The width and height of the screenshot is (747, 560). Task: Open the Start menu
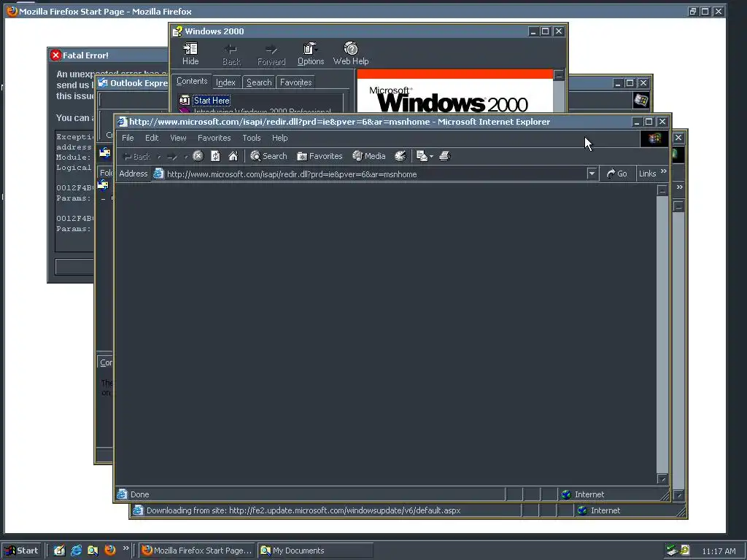[x=23, y=551]
